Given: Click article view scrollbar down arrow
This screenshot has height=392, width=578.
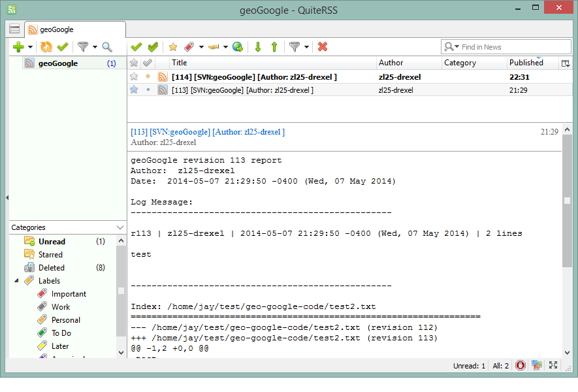Looking at the screenshot, I should coord(568,353).
